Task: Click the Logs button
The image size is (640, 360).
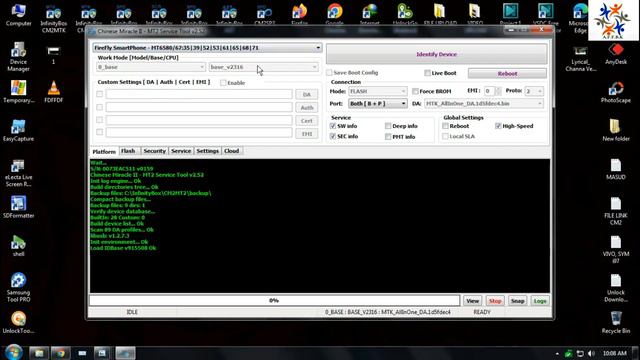Action: 540,301
